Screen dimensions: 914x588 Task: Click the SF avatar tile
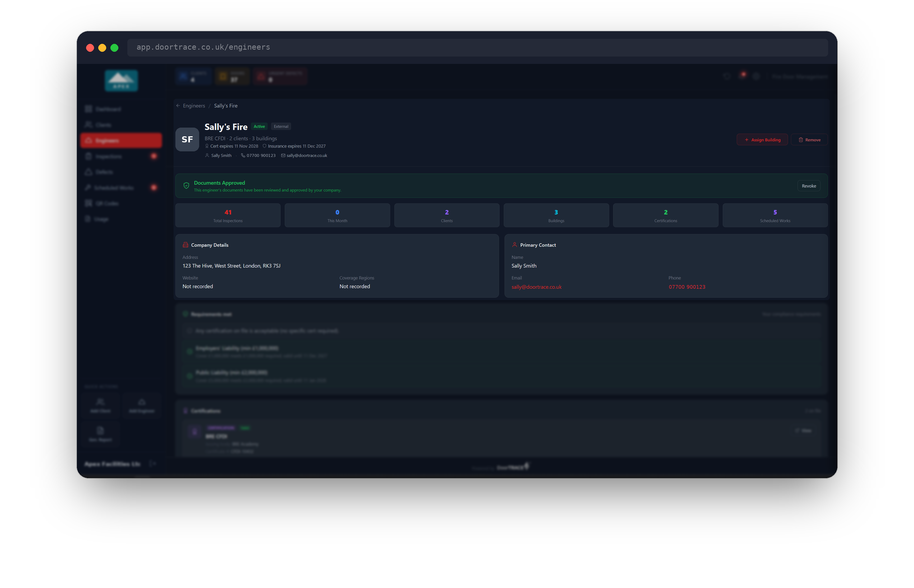pyautogui.click(x=187, y=139)
